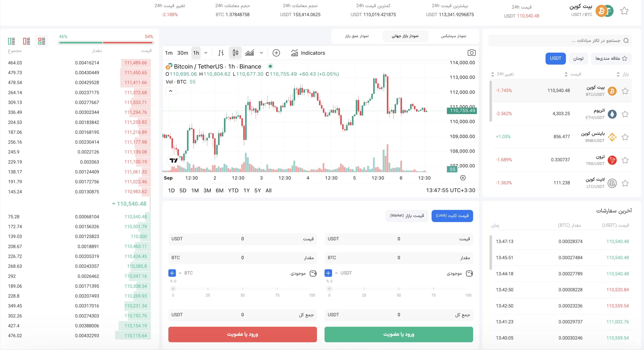The height and width of the screenshot is (350, 644).
Task: Select the bars chart style icon
Action: (x=221, y=53)
